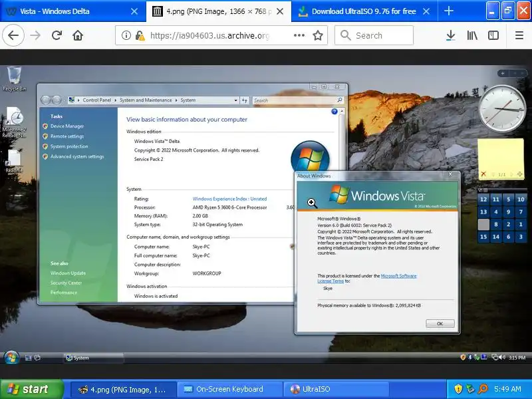Click the security shield tray icon
Viewport: 532px width, 399px height.
coord(458,389)
